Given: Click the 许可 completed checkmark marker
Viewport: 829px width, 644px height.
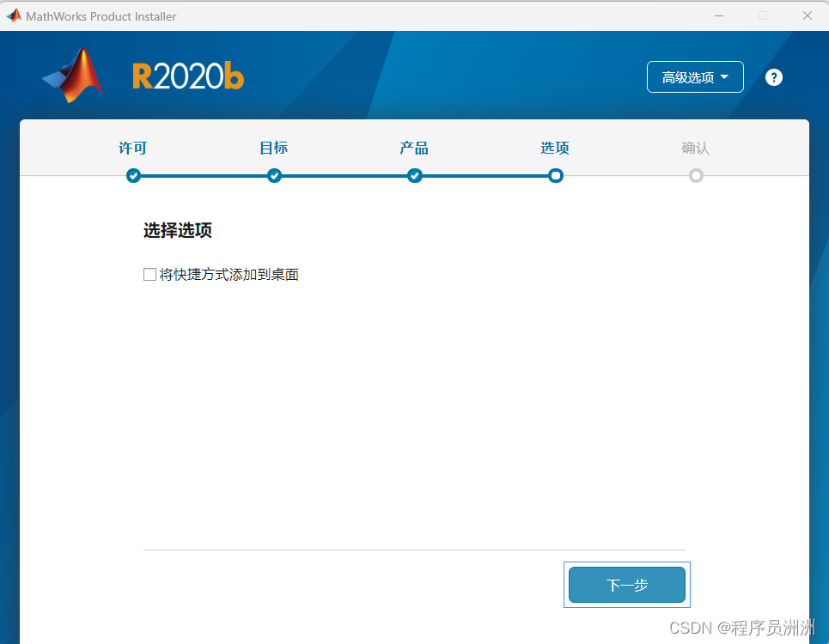Looking at the screenshot, I should [x=133, y=175].
